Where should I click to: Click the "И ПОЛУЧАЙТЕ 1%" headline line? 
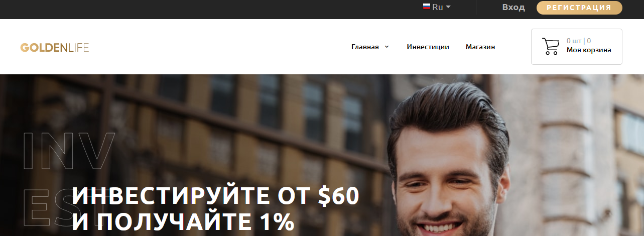(183, 222)
